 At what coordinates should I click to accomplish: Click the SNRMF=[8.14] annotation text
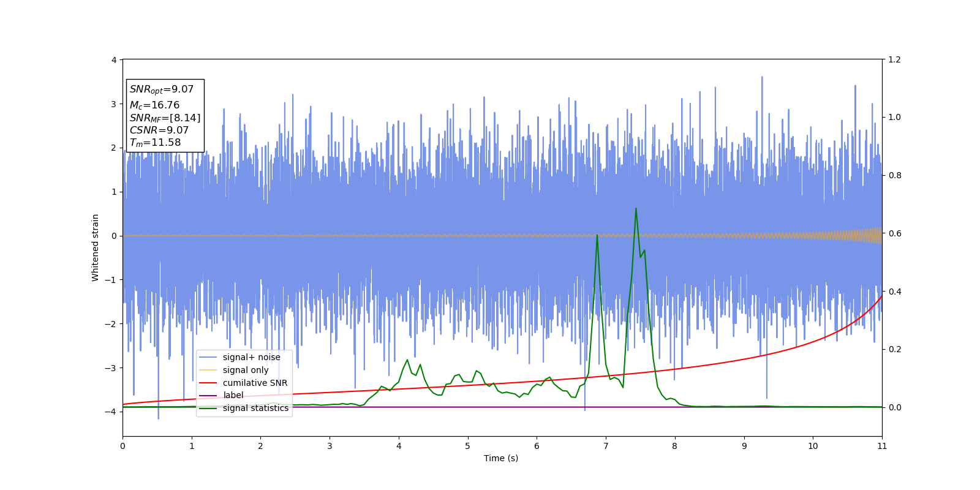point(165,118)
